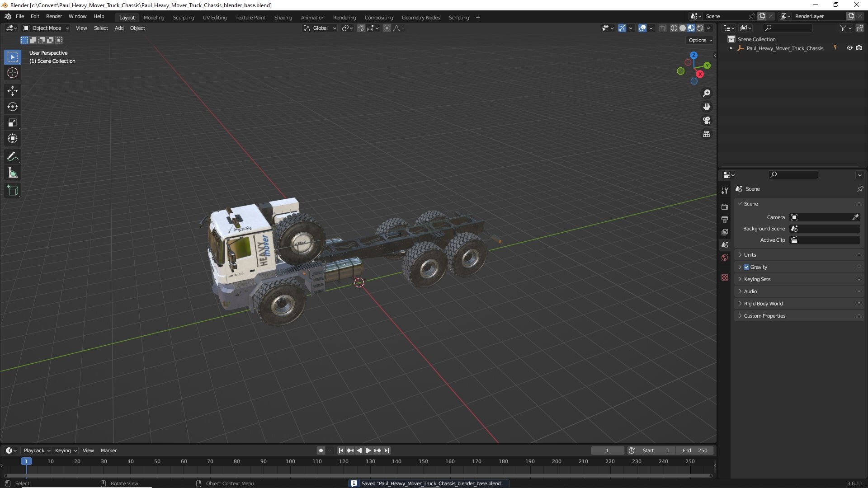Expand Paul_Heavy_Mover_Truck_Chassis collection tree
Screen dimensions: 868x488
click(731, 48)
